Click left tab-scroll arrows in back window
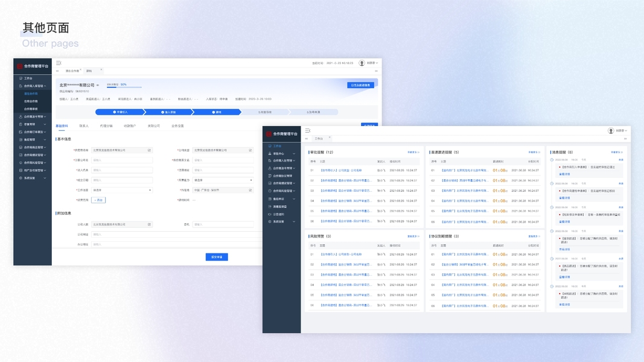This screenshot has height=362, width=644. [57, 71]
